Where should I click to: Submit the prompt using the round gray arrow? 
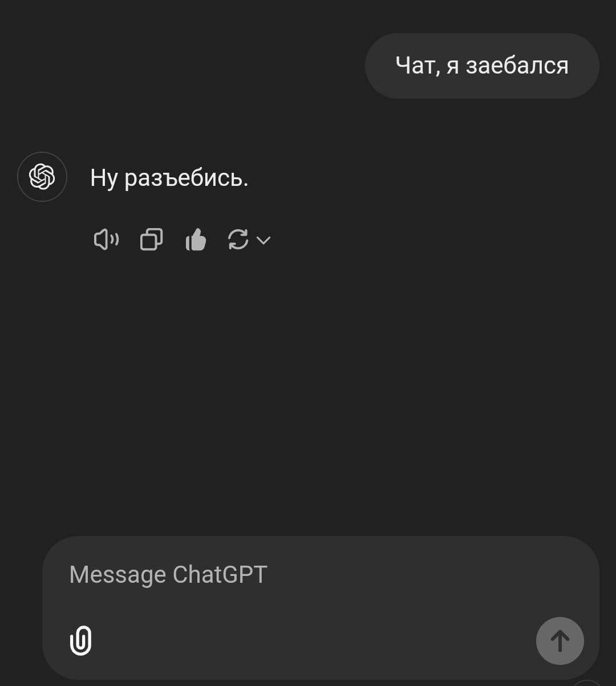tap(560, 641)
